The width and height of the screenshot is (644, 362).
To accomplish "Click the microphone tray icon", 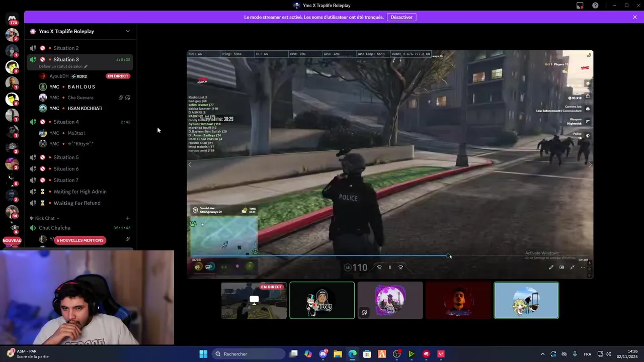I will [x=575, y=354].
